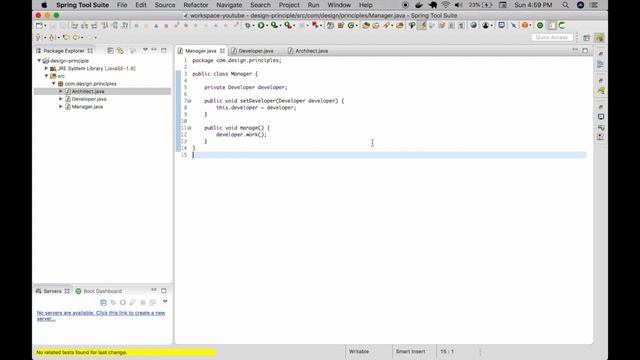Click the Writable status bar entry
This screenshot has height=360, width=640.
(x=359, y=351)
